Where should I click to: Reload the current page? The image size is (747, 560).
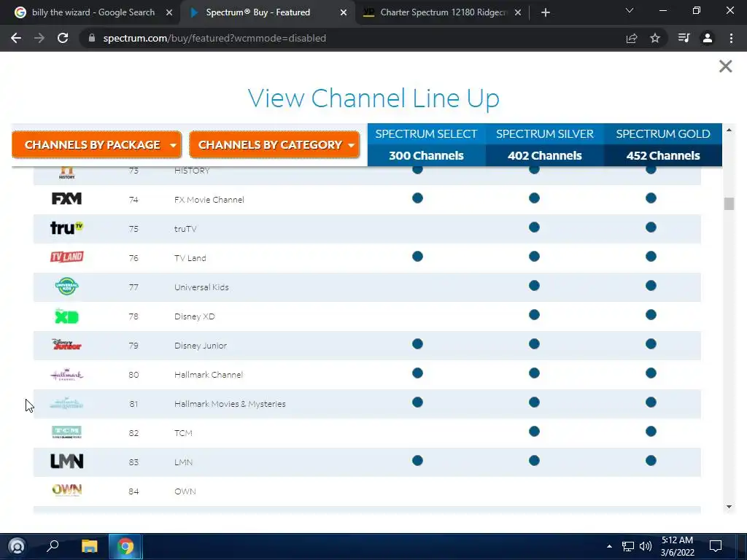(x=63, y=38)
